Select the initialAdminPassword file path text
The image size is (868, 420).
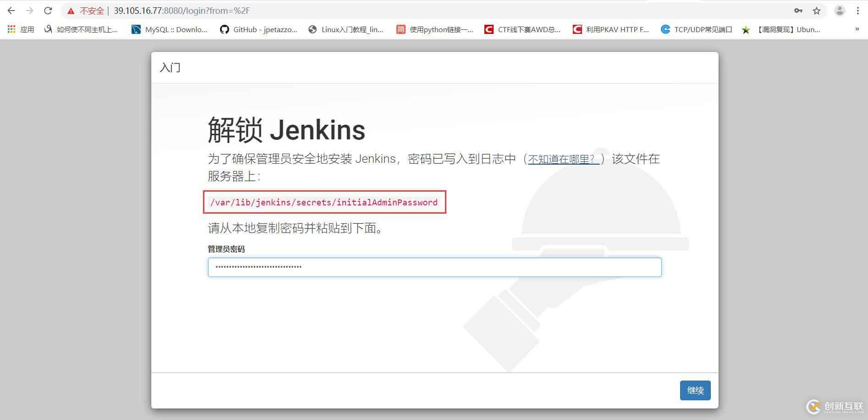point(324,202)
